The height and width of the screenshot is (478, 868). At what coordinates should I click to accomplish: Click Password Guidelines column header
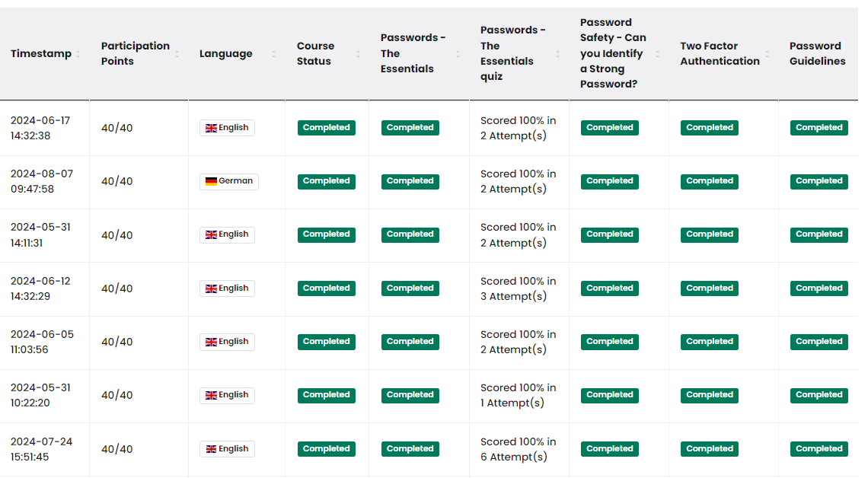coord(817,54)
